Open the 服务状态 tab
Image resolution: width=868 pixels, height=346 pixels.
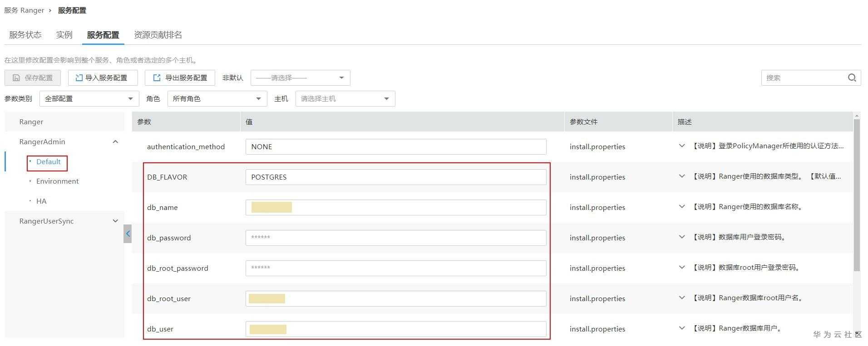click(x=25, y=35)
